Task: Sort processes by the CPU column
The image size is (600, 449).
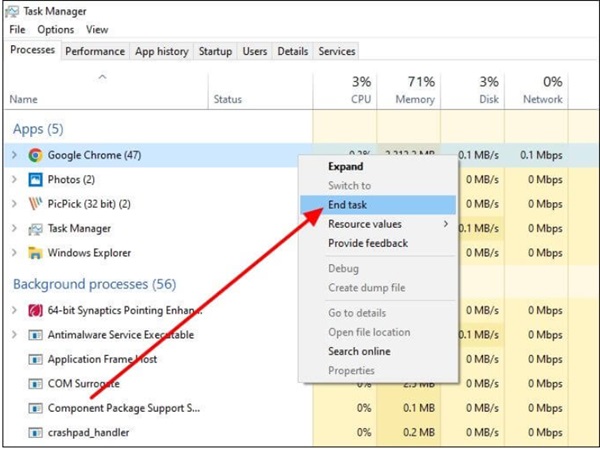Action: pyautogui.click(x=361, y=100)
